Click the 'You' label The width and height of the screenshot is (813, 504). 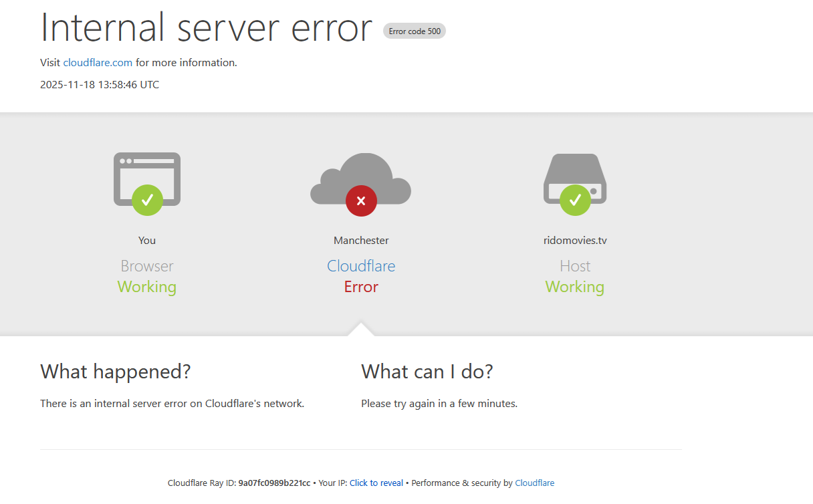tap(147, 241)
